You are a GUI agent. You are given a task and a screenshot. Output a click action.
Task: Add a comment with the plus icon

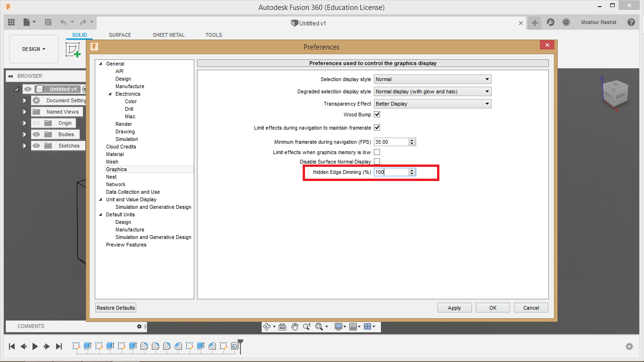139,326
